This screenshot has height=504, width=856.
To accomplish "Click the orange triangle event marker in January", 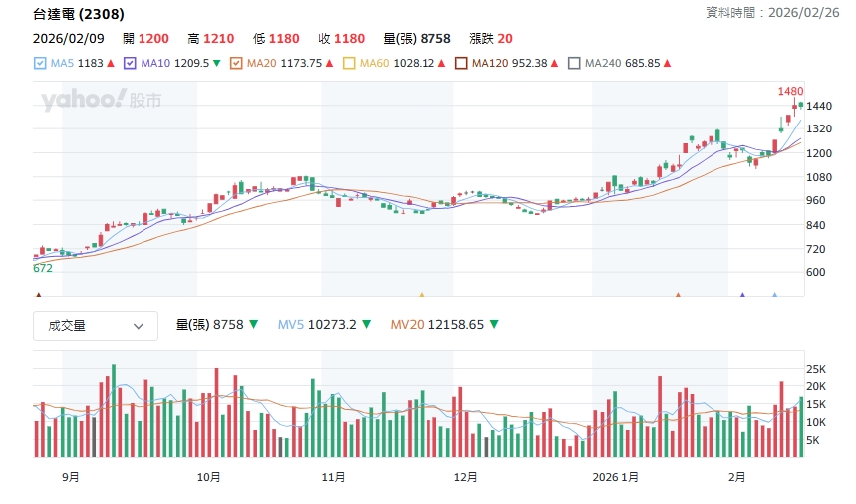I will point(678,295).
